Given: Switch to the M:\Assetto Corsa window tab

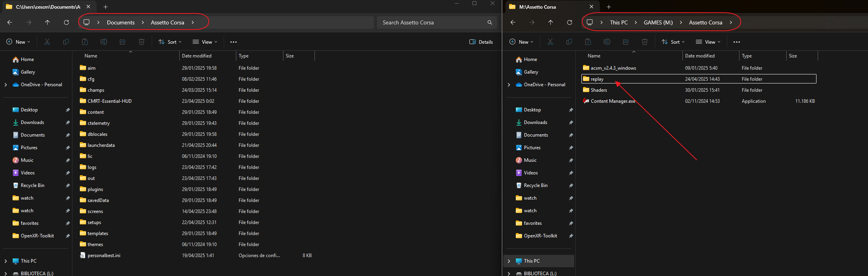Looking at the screenshot, I should click(537, 7).
